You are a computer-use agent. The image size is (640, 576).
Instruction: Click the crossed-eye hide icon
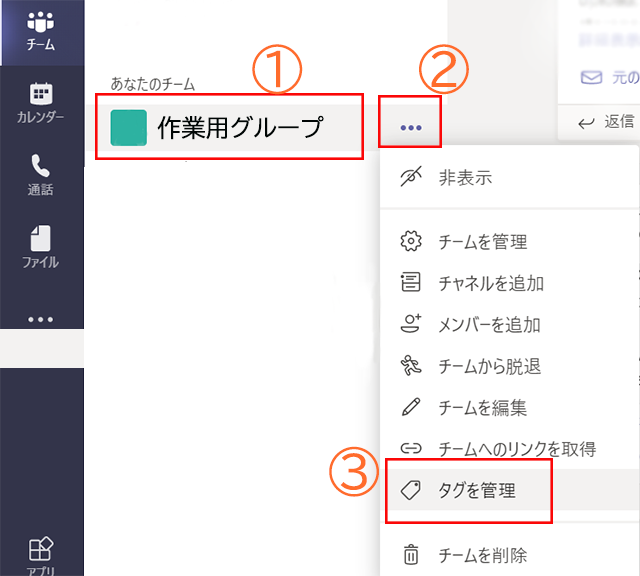pyautogui.click(x=411, y=177)
